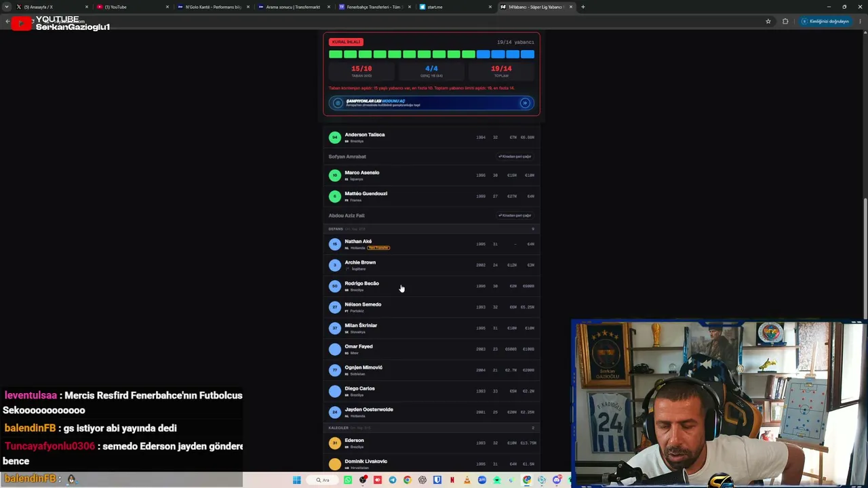The image size is (868, 488).
Task: Click Marco Asensio's €15M value
Action: coord(512,176)
